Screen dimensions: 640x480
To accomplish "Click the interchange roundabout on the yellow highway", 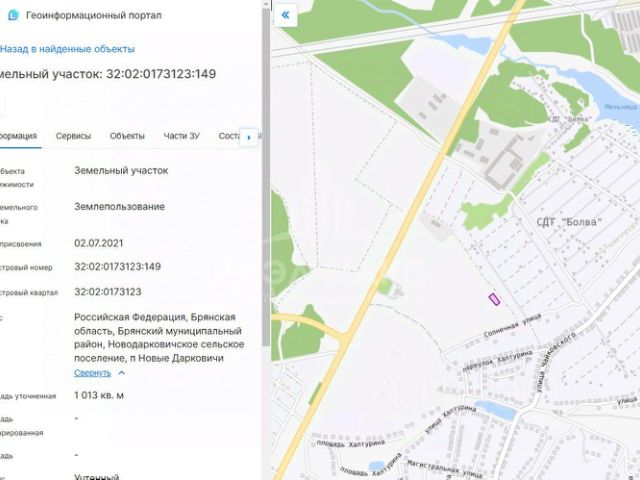I will pyautogui.click(x=346, y=338).
